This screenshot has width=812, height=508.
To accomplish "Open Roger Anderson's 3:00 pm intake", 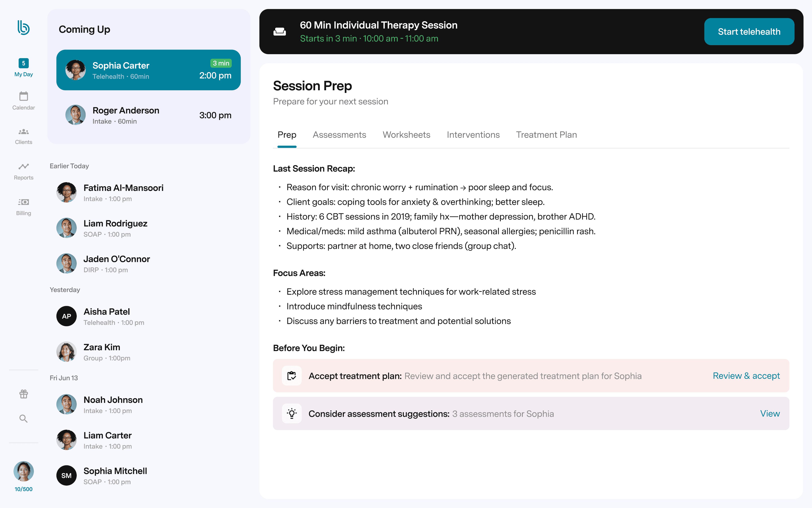I will [149, 115].
